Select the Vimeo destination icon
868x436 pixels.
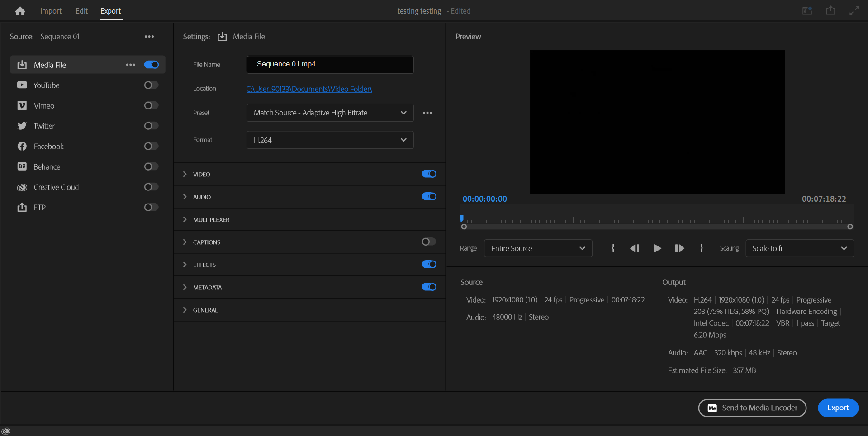(22, 105)
